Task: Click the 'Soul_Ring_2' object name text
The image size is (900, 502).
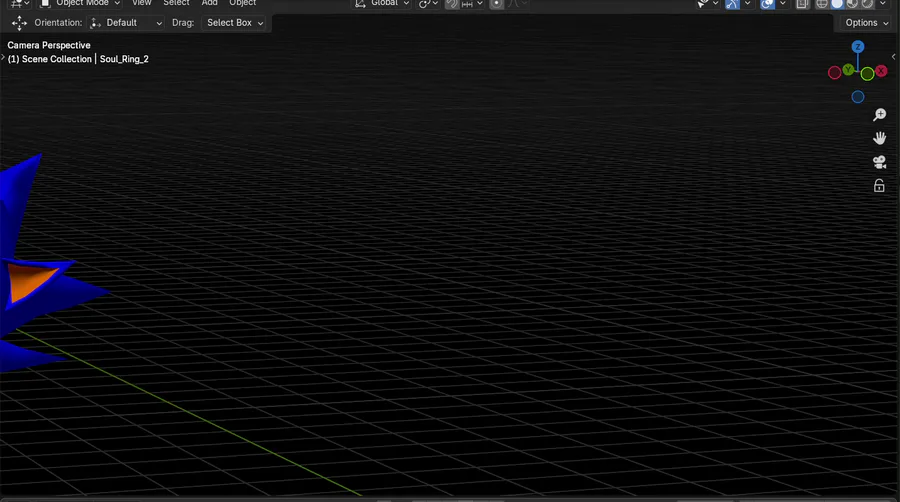Action: pos(124,59)
